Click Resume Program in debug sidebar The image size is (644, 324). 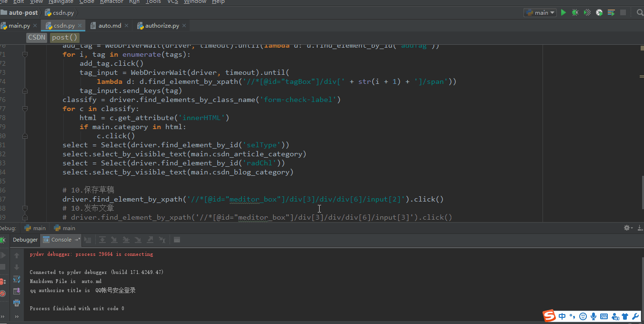[2, 255]
